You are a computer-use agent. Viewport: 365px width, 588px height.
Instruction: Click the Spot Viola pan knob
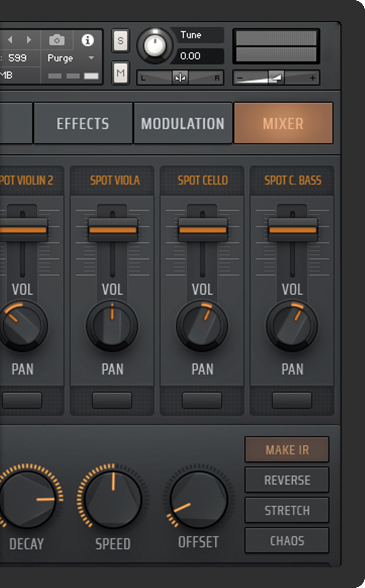[112, 326]
